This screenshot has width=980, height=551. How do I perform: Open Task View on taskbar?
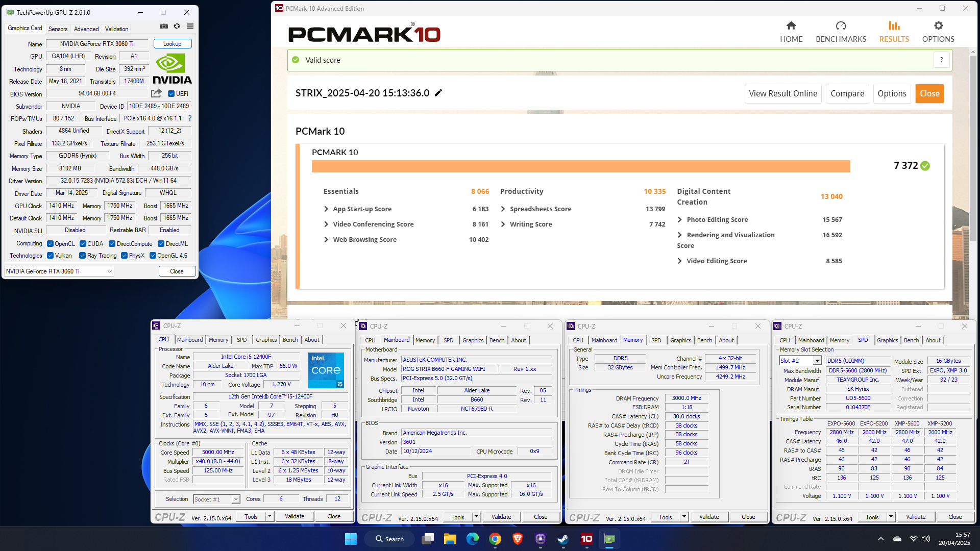428,539
